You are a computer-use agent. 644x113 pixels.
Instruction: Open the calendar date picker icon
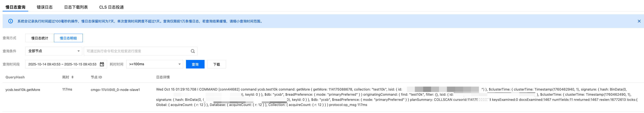[x=102, y=64]
